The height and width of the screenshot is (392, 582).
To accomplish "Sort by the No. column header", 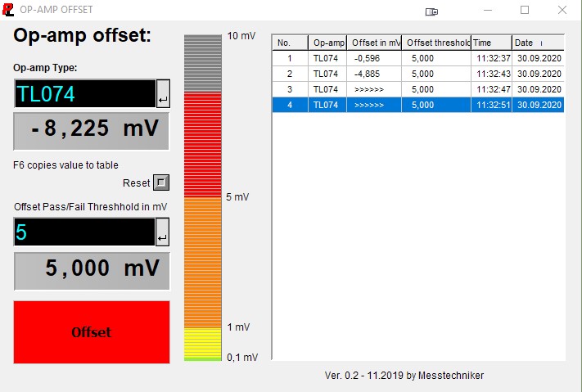I will 290,43.
